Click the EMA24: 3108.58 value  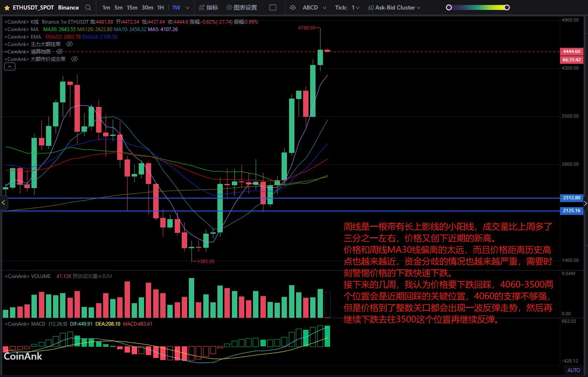coord(100,36)
